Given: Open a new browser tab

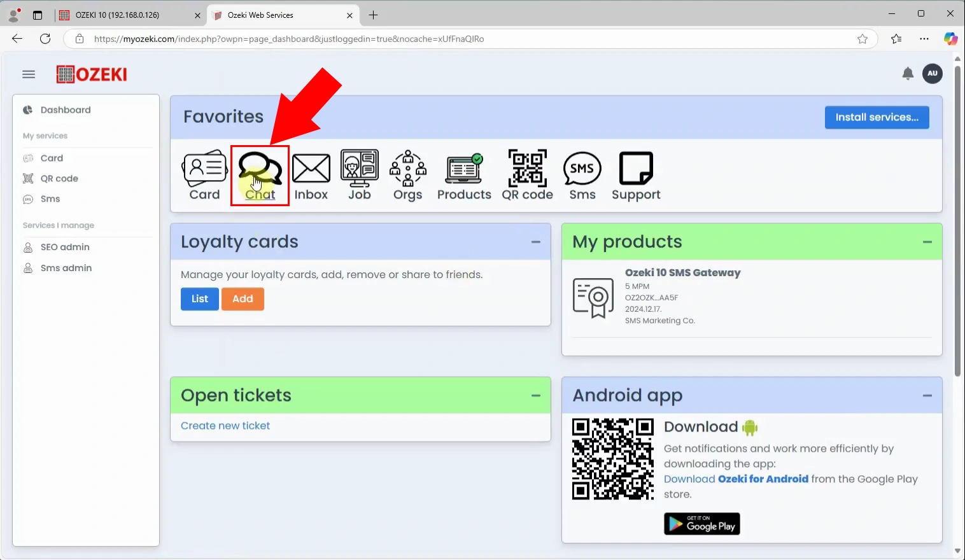Looking at the screenshot, I should click(373, 15).
